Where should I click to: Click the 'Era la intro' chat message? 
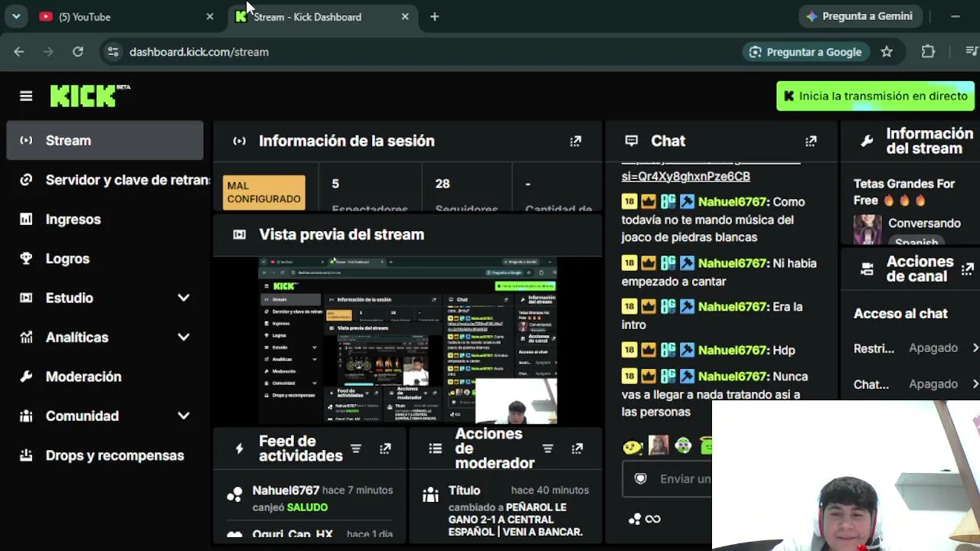pos(713,315)
